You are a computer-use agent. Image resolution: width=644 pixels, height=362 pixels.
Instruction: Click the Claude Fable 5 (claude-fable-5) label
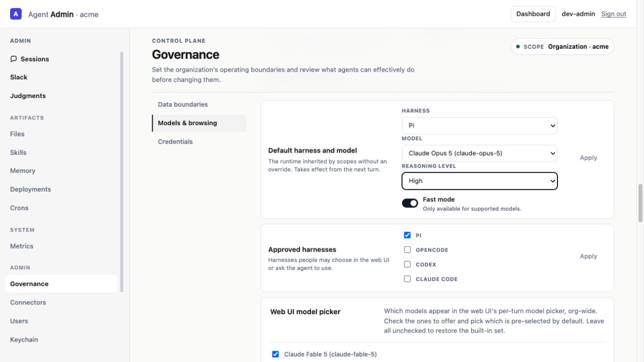point(330,354)
